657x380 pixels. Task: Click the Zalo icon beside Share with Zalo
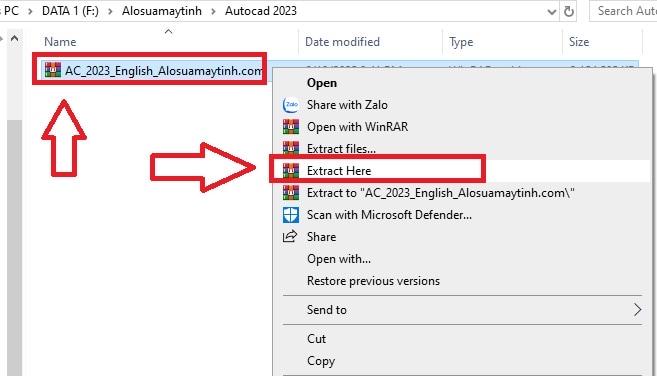[x=290, y=105]
